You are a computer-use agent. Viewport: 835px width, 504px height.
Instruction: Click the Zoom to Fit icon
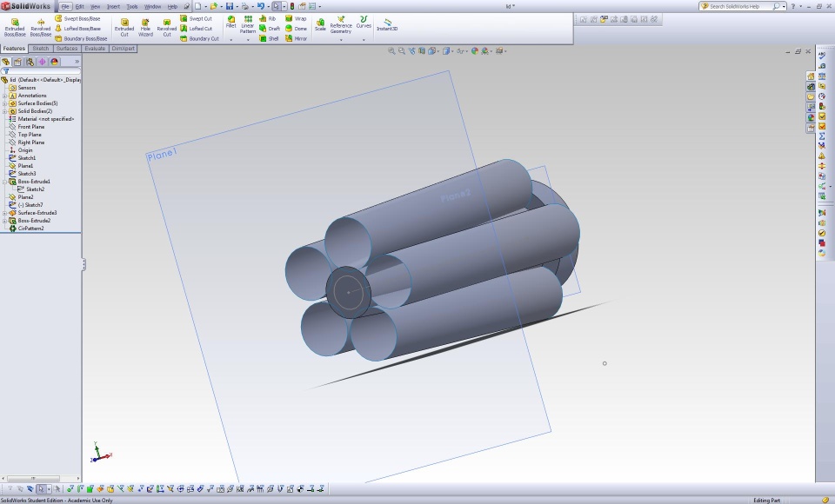point(391,51)
